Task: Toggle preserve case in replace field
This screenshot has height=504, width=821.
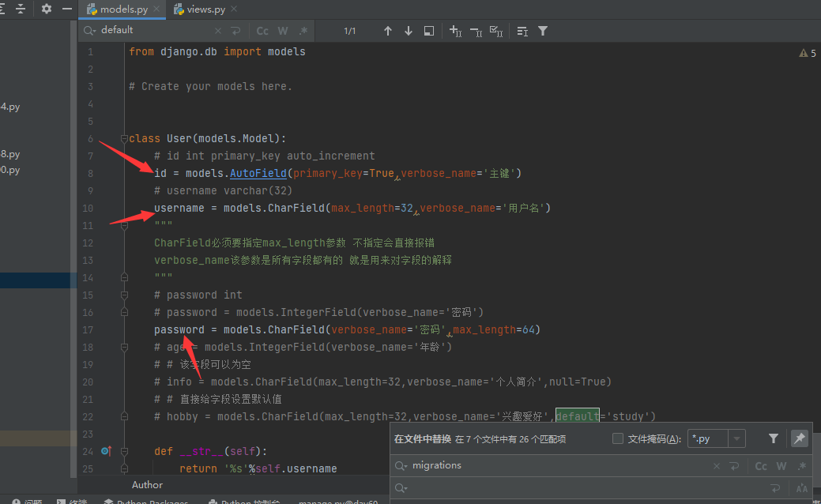Action: coord(801,488)
